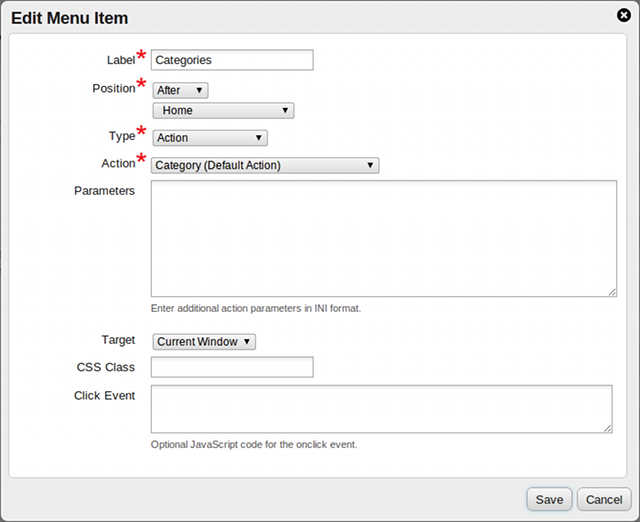Open the After position dropdown

tap(181, 90)
